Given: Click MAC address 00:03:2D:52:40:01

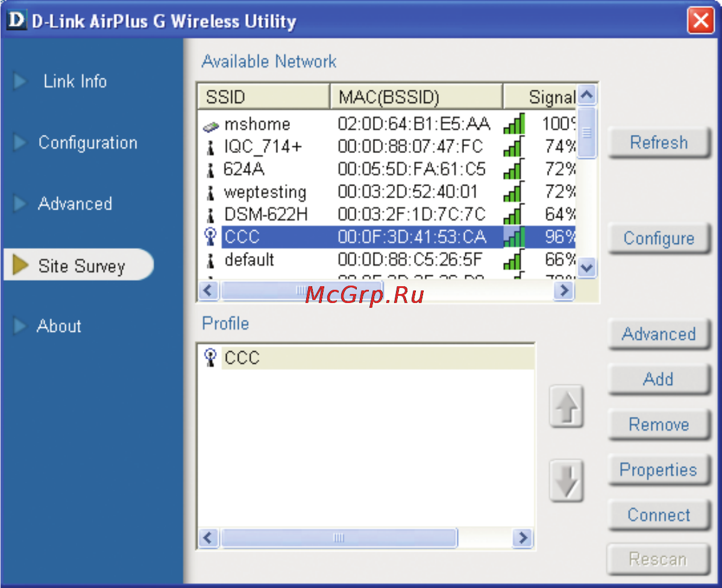Looking at the screenshot, I should (407, 192).
